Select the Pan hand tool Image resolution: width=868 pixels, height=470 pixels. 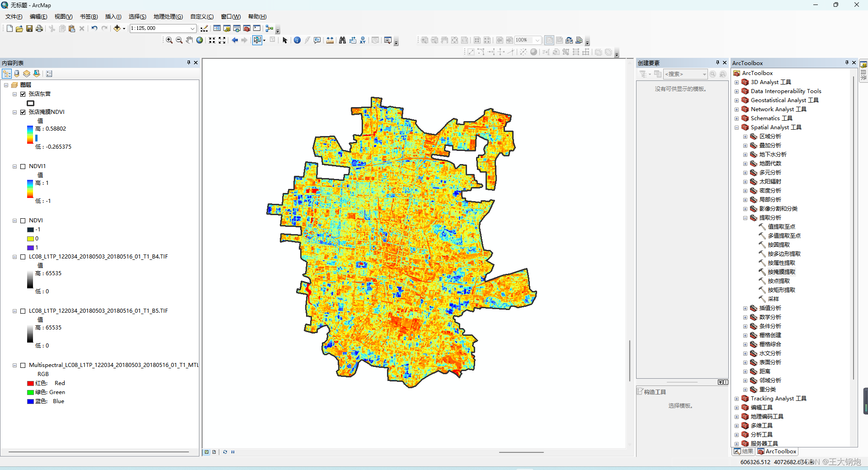pyautogui.click(x=189, y=40)
